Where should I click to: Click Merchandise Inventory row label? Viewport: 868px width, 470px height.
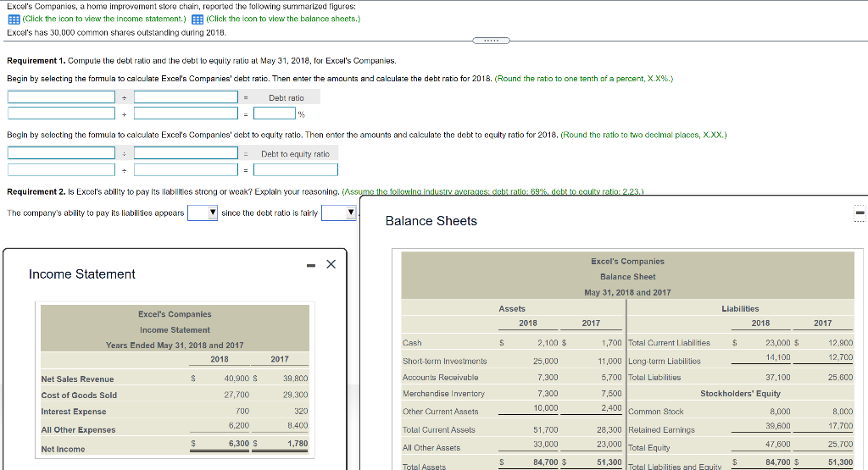(x=443, y=394)
